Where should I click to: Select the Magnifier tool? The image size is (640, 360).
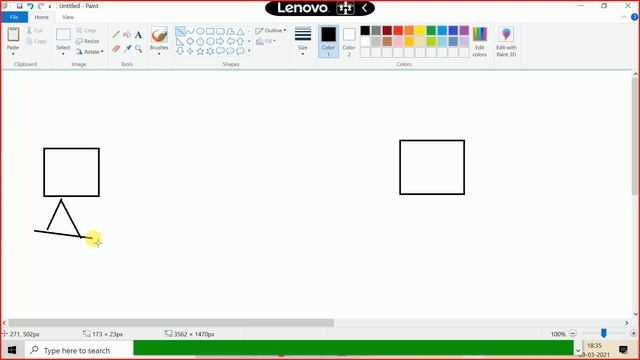(x=138, y=49)
